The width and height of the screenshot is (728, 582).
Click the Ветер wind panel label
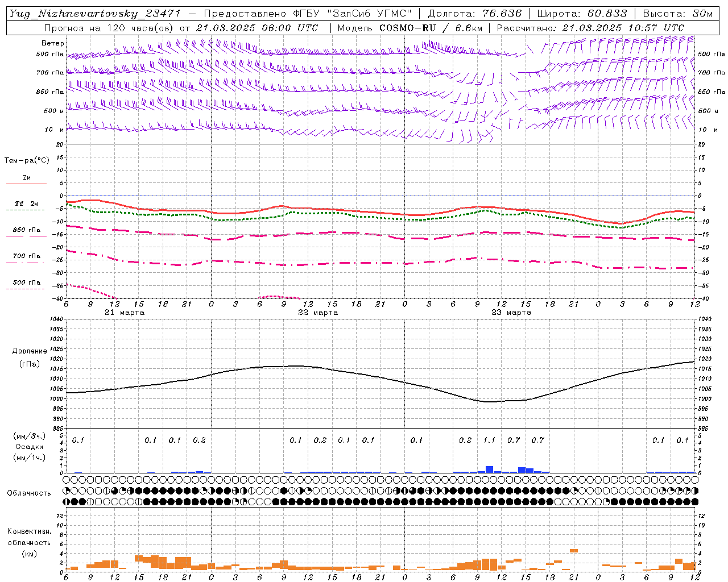point(53,43)
